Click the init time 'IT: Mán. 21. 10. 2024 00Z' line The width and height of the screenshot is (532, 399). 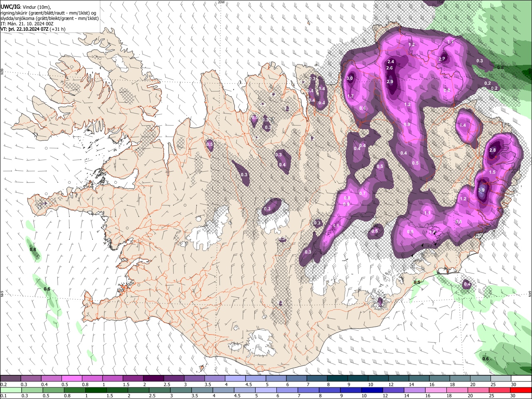(27, 24)
